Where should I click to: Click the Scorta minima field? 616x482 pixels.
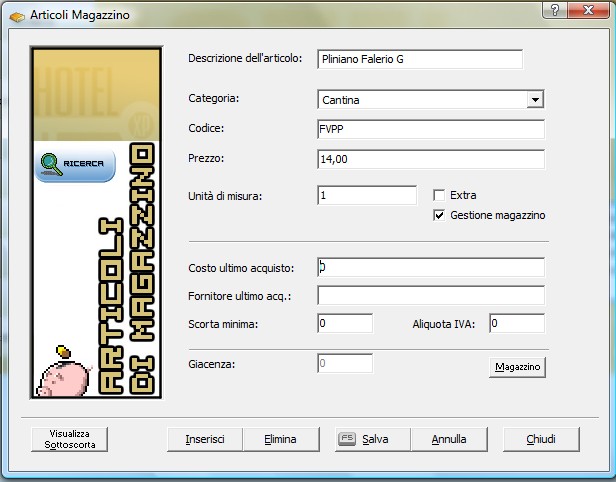pyautogui.click(x=345, y=323)
